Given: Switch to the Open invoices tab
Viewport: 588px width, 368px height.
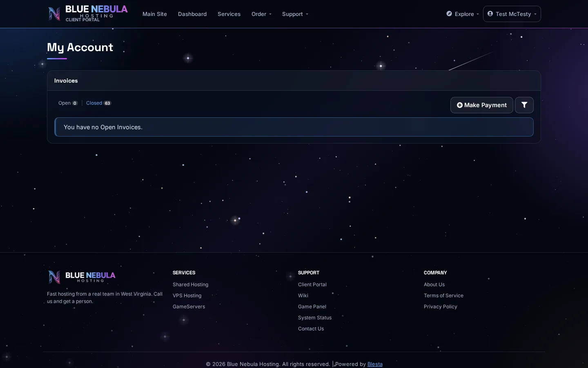Looking at the screenshot, I should click(68, 103).
